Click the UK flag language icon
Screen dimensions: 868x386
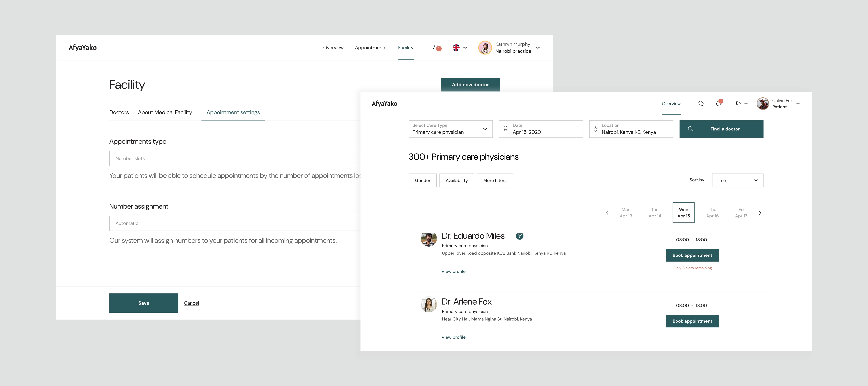tap(456, 48)
